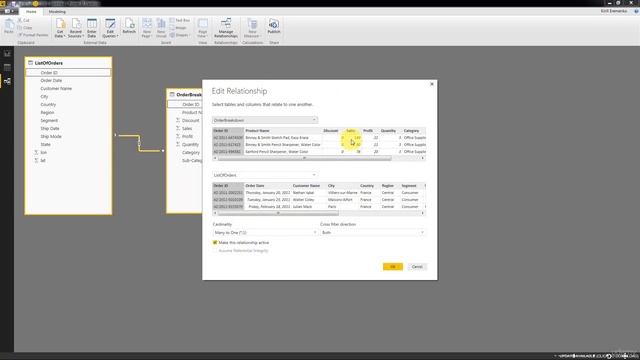Select Order ID column in bottom preview table
The height and width of the screenshot is (360, 640).
click(x=228, y=196)
